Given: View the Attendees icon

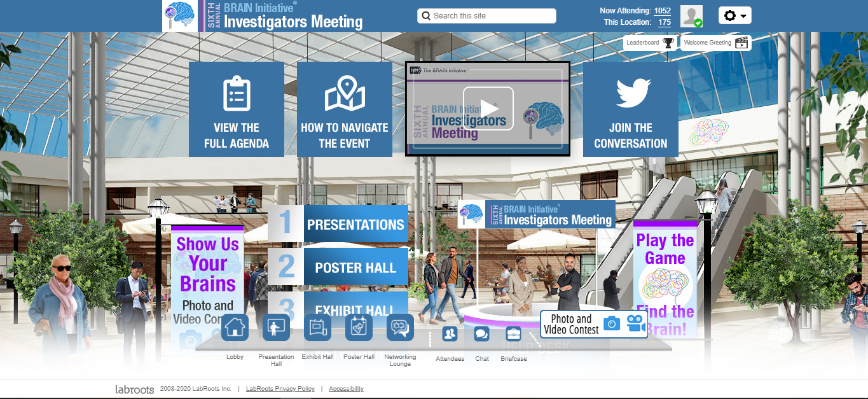Looking at the screenshot, I should (x=450, y=333).
